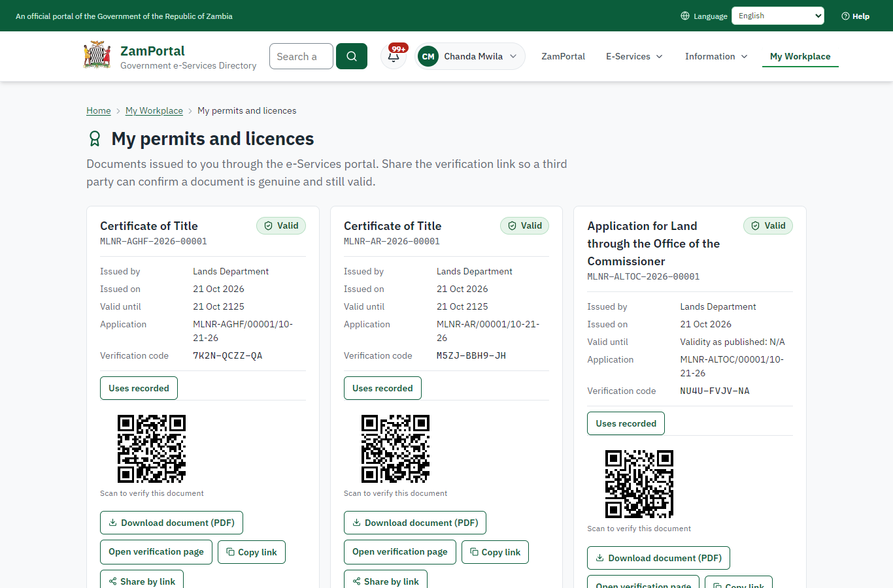Download PDF for MLNR-AGHF-2026-00001
Screen dimensions: 893x588
point(171,523)
